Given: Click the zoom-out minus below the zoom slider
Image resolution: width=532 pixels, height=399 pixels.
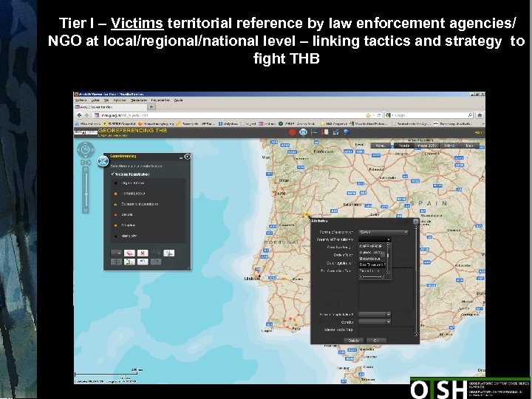Looking at the screenshot, I should coord(86,211).
